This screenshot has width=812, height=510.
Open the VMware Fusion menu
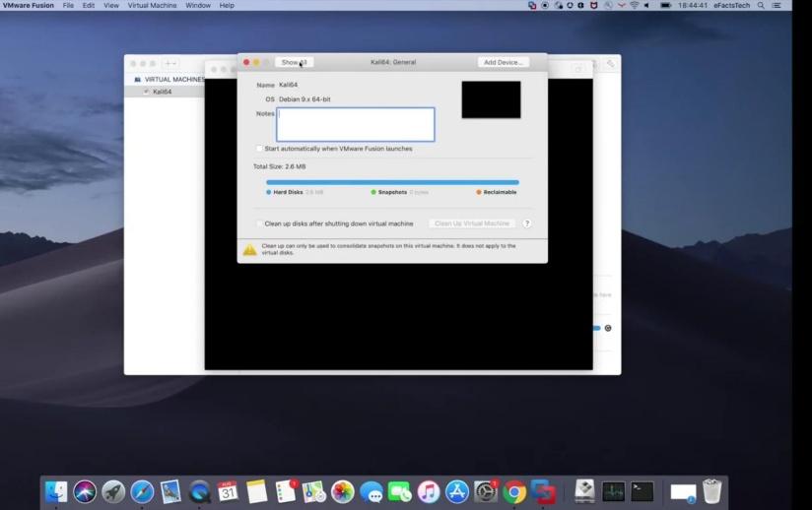(x=28, y=5)
